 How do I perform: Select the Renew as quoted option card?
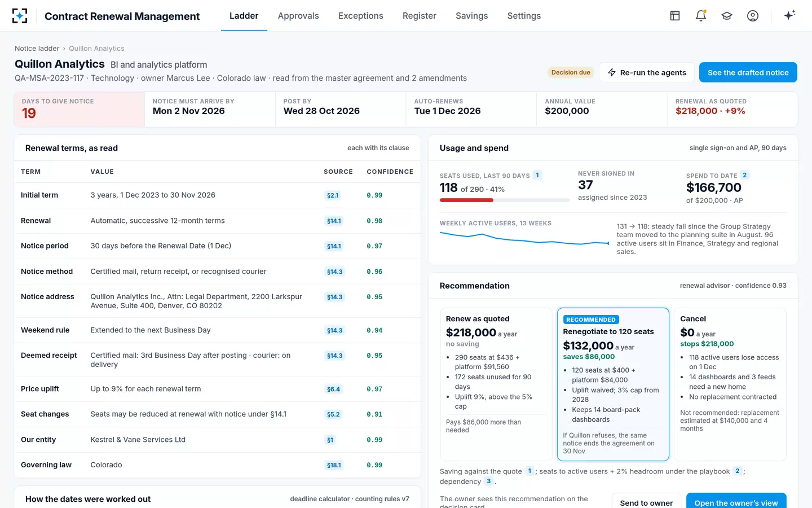(x=496, y=384)
